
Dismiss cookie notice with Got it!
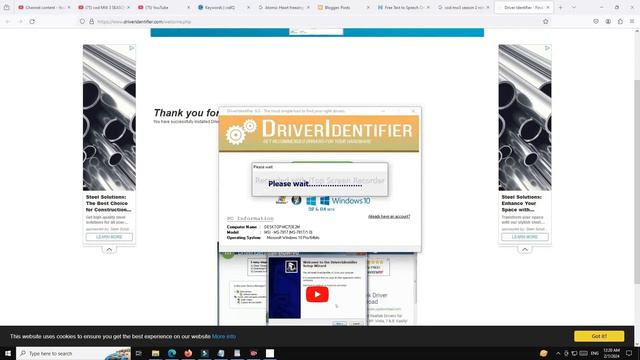pyautogui.click(x=599, y=336)
